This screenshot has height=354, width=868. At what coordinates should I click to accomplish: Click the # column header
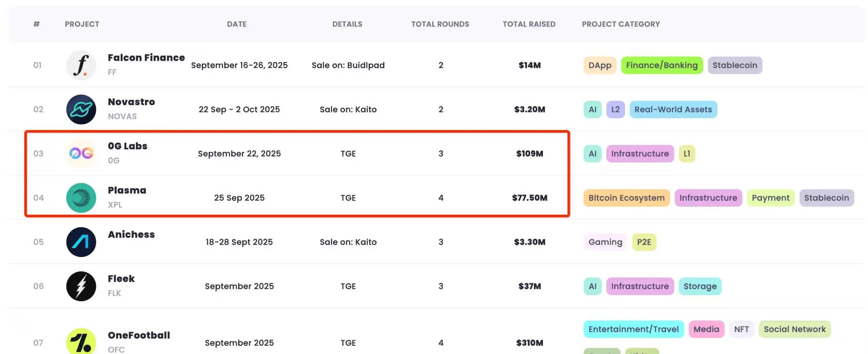[x=36, y=24]
